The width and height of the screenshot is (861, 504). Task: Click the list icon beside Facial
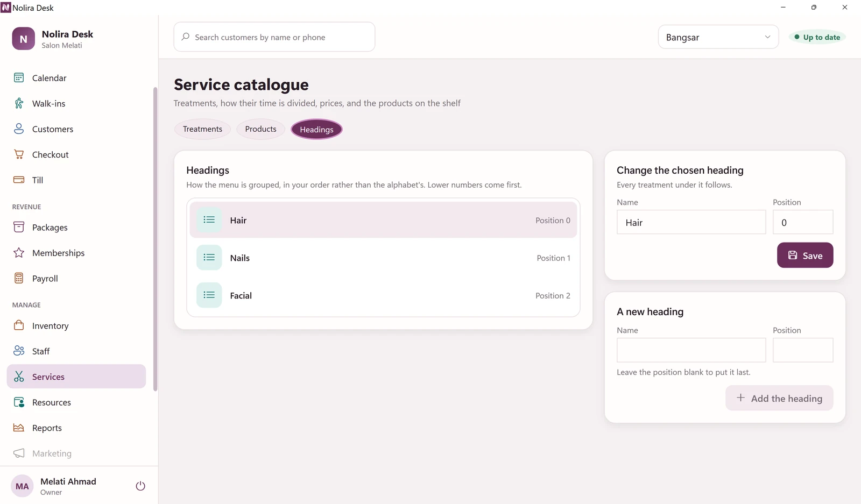coord(209,295)
